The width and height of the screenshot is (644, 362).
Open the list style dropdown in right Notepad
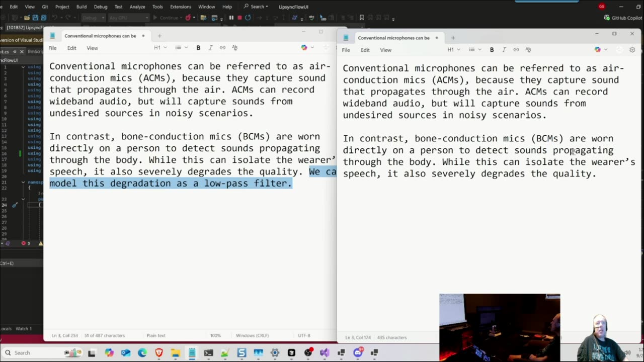tap(474, 50)
